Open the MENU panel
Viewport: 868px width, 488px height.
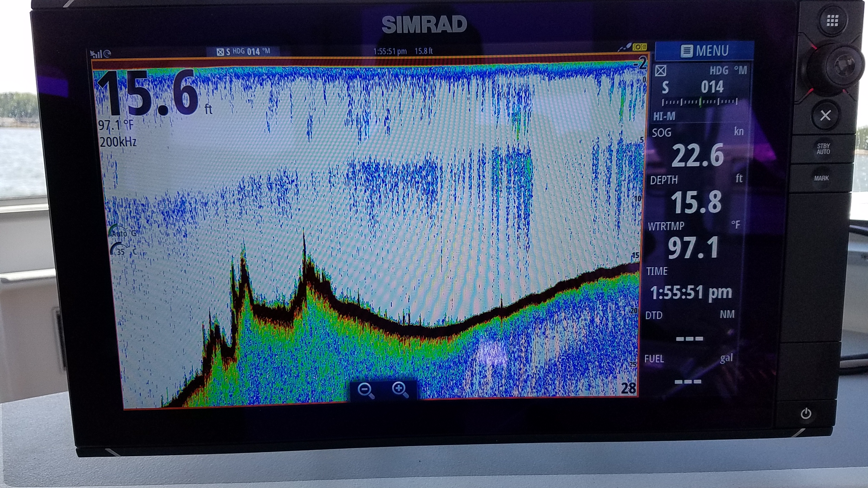tap(705, 51)
